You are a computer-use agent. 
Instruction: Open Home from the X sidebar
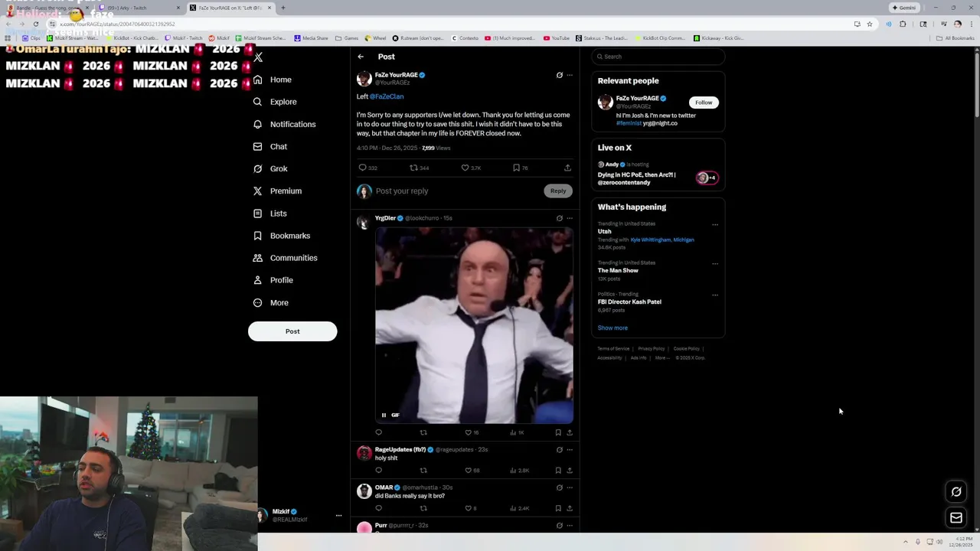(x=273, y=80)
